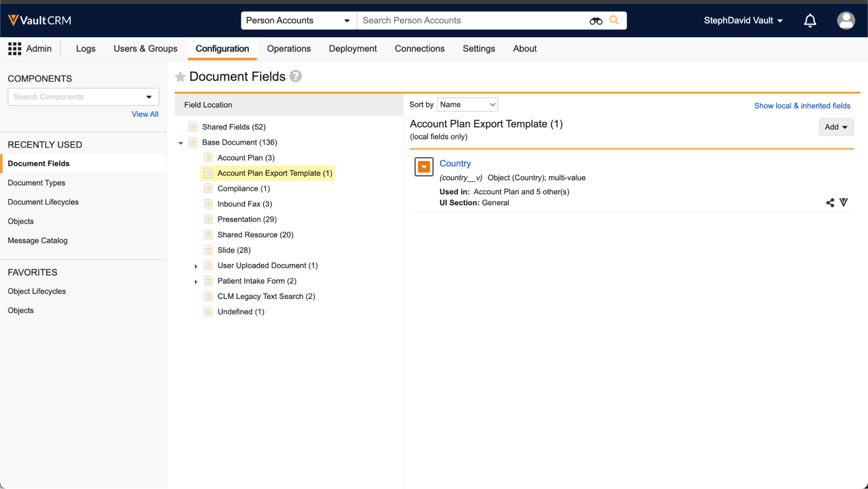Expand the User Uploaded Document node
The width and height of the screenshot is (868, 489).
pyautogui.click(x=196, y=266)
